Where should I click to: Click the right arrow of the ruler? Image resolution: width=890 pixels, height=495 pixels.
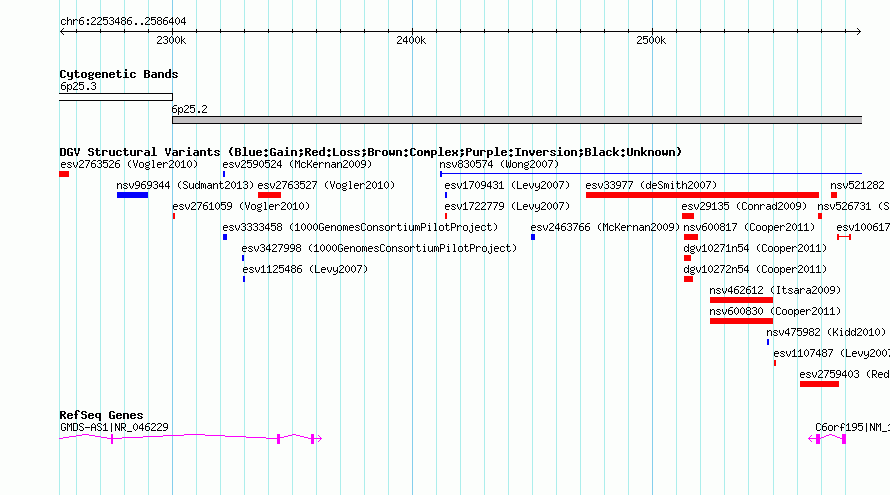tap(859, 31)
